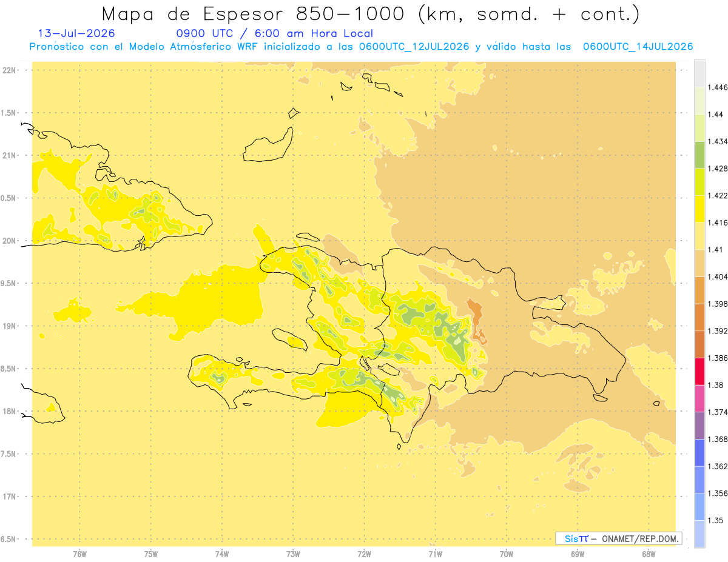Click the tan 1.404–1.41 legend color band
The image size is (728, 562).
[x=699, y=263]
